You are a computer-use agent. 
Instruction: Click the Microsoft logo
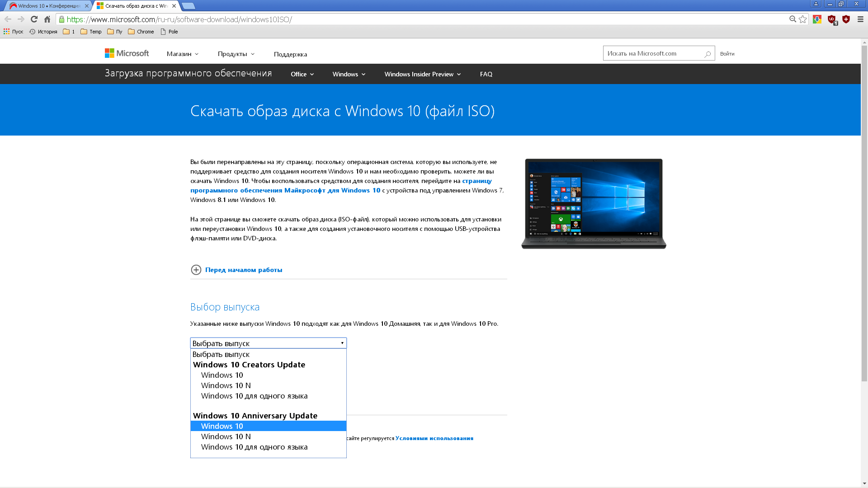[127, 53]
